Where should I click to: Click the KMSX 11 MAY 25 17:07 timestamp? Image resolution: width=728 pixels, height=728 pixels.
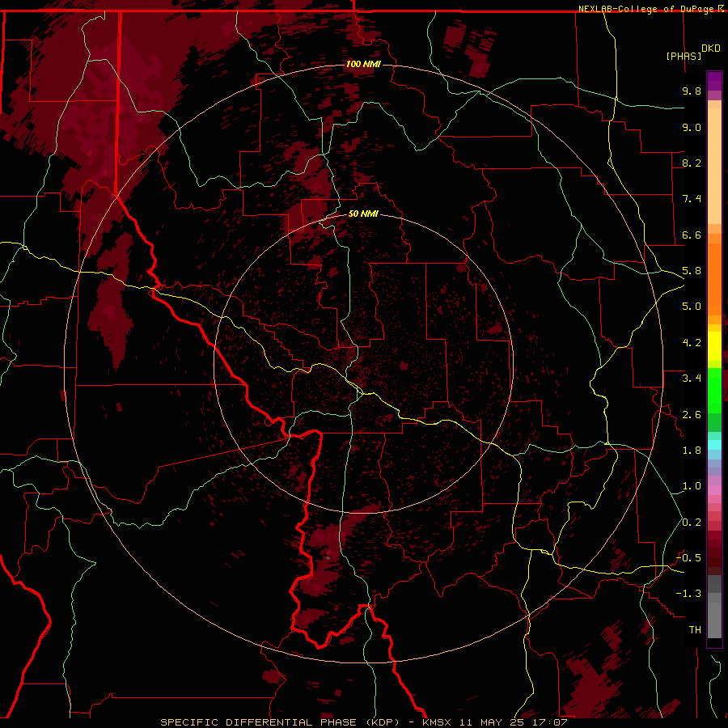495,722
